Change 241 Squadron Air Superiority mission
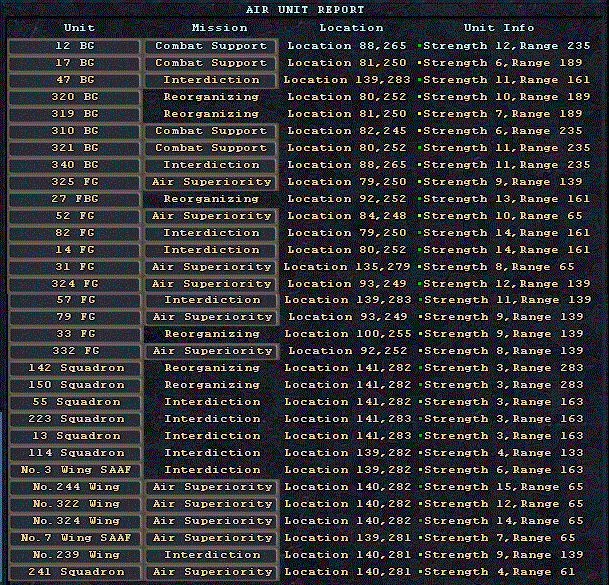 212,573
